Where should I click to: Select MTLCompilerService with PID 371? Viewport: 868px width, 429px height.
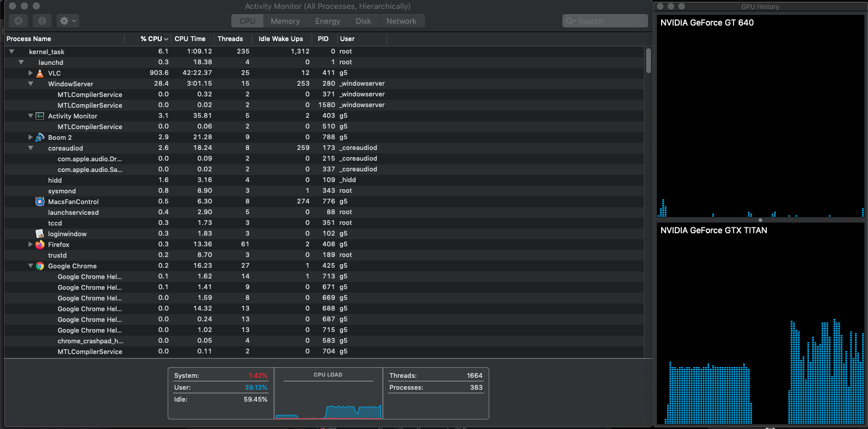pos(324,95)
